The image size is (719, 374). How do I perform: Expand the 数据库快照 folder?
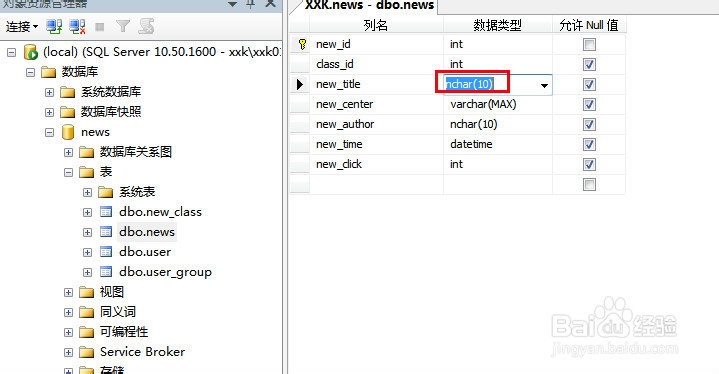click(50, 112)
